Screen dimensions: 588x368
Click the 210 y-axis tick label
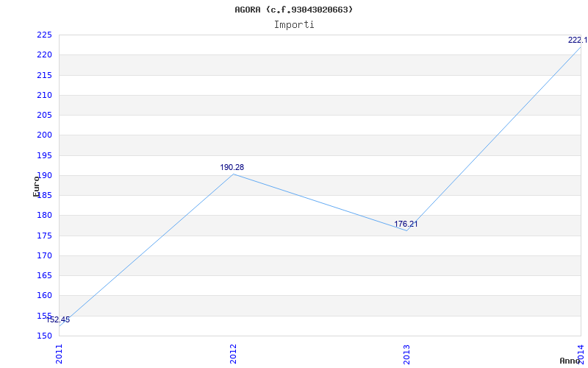(43, 96)
